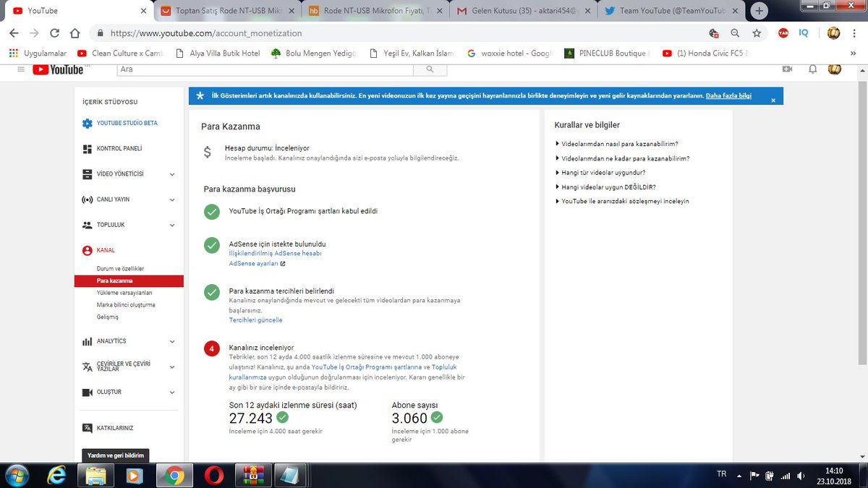Open the YouTube account avatar menu
868x488 pixels.
[x=834, y=69]
